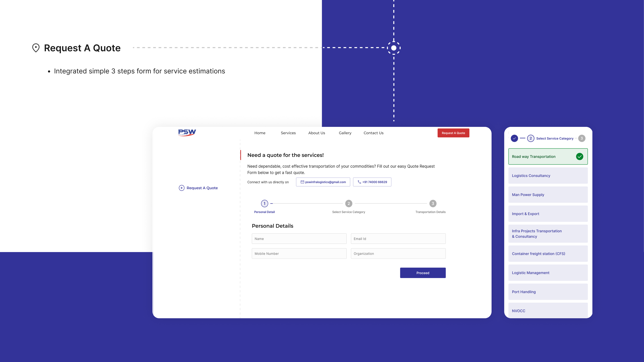The width and height of the screenshot is (644, 362).
Task: Expand the 'Logistics Consultancy' service option
Action: point(548,175)
